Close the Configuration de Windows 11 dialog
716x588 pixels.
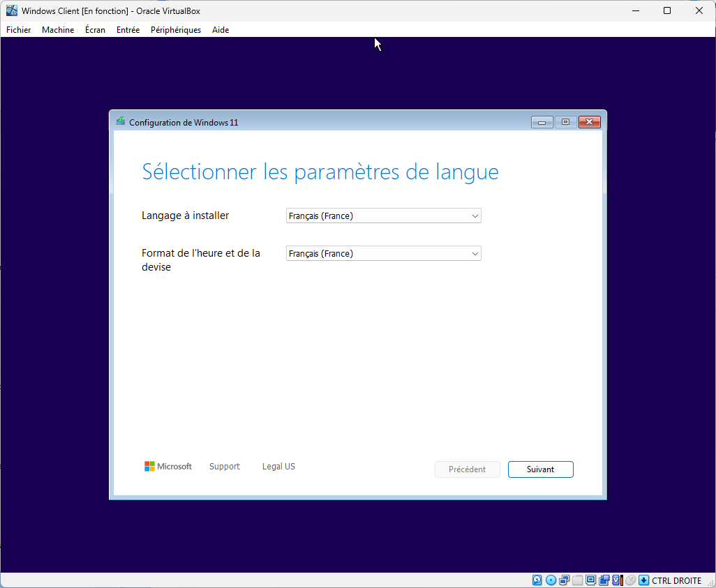pyautogui.click(x=590, y=122)
